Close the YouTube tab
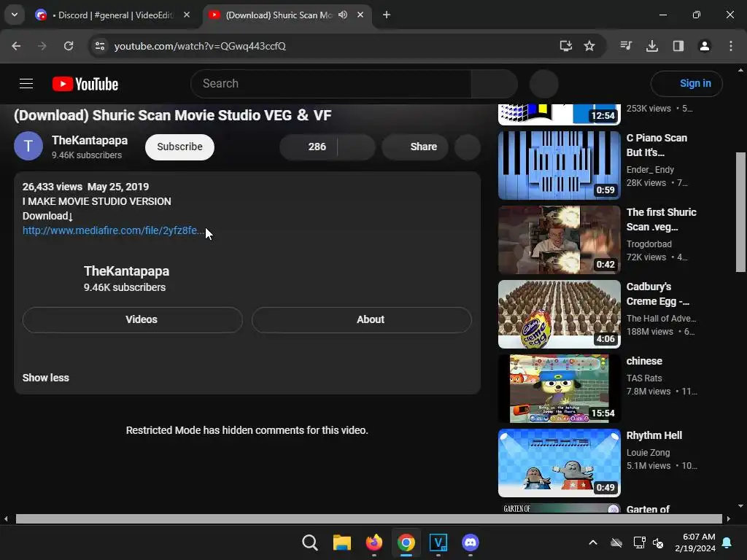Screen dimensions: 747x560 [360, 15]
